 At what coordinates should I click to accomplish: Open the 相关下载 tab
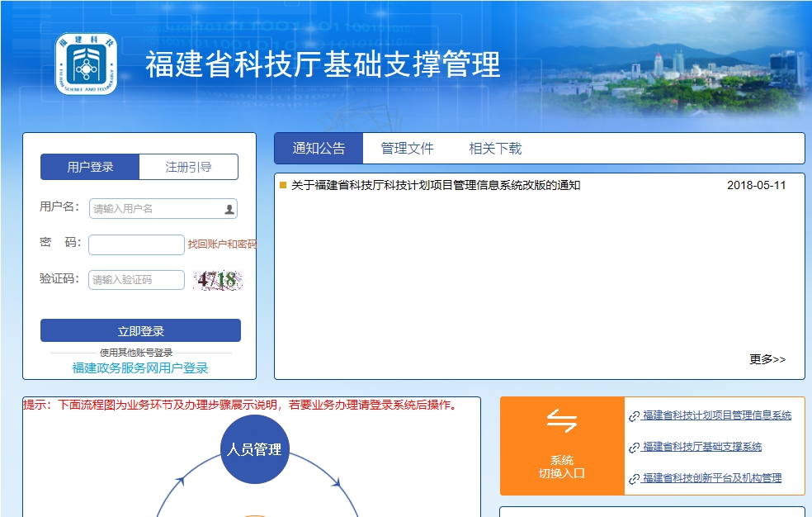pos(495,149)
